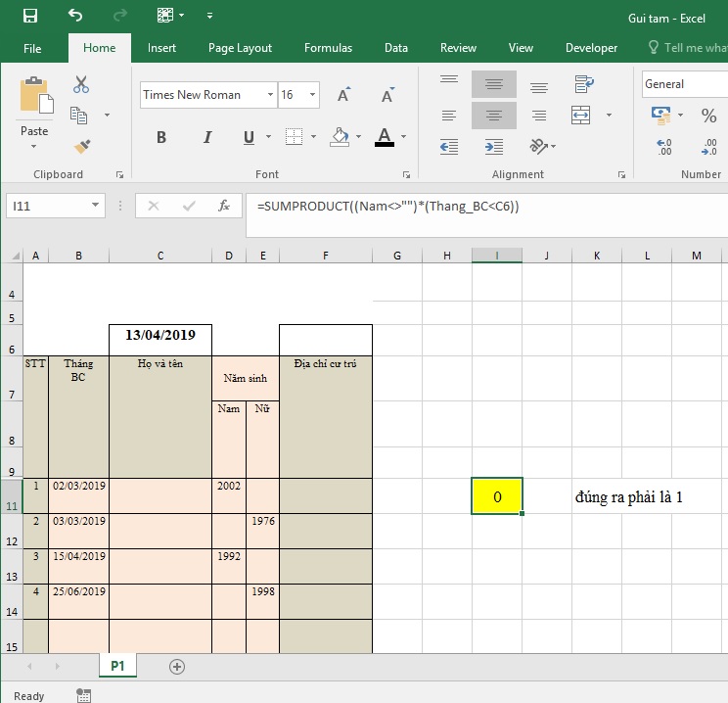This screenshot has height=703, width=728.
Task: Open the General number format dropdown
Action: 683,84
